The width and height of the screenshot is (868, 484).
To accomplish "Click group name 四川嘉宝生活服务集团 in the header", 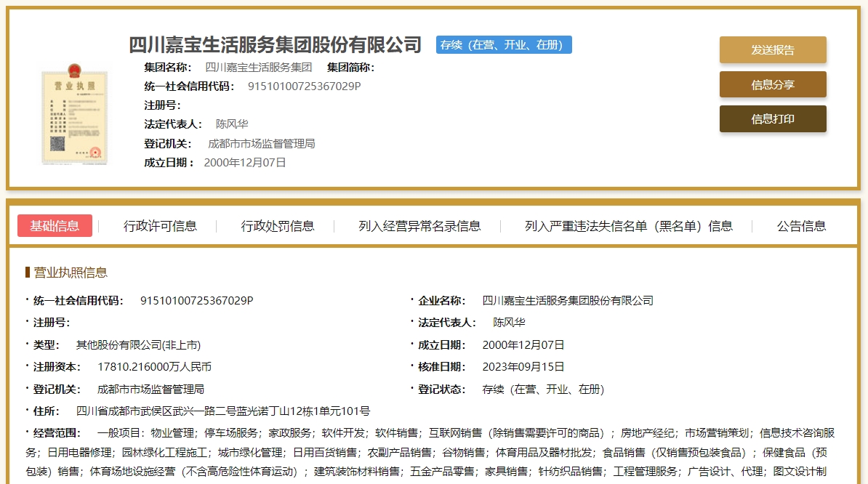I will (x=258, y=68).
